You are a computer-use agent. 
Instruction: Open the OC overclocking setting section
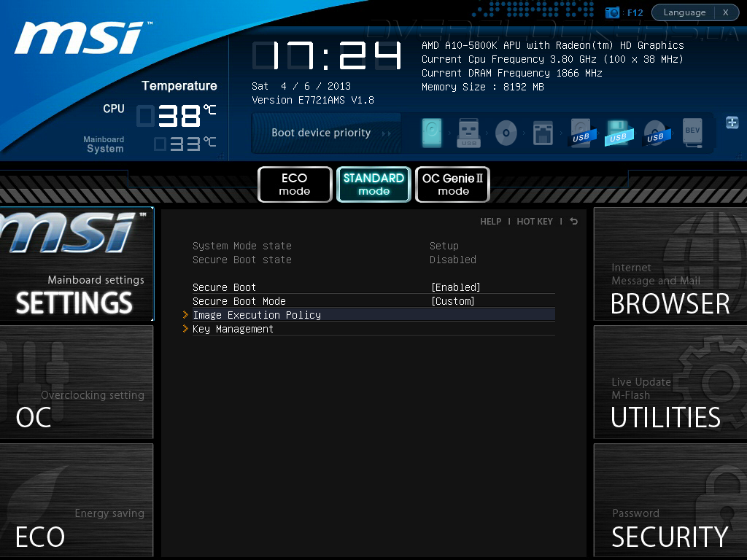[77, 382]
